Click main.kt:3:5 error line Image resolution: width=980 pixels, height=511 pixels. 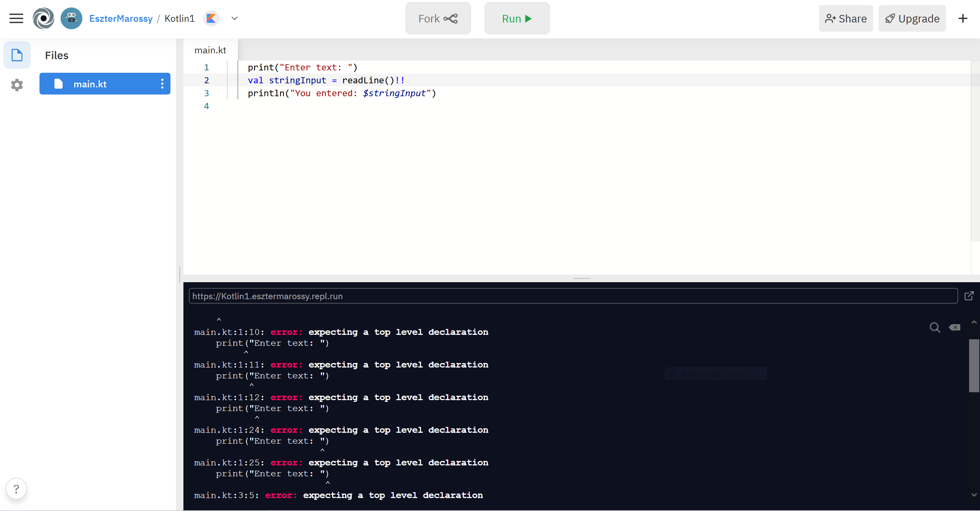coord(339,495)
